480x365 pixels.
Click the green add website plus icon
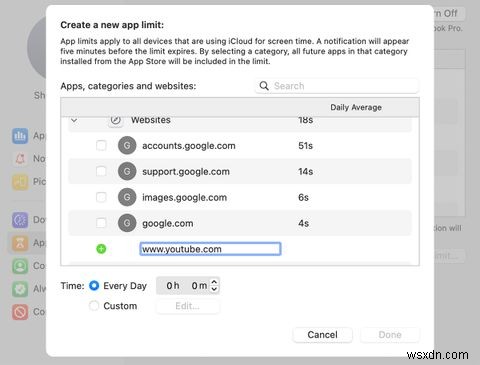(101, 249)
